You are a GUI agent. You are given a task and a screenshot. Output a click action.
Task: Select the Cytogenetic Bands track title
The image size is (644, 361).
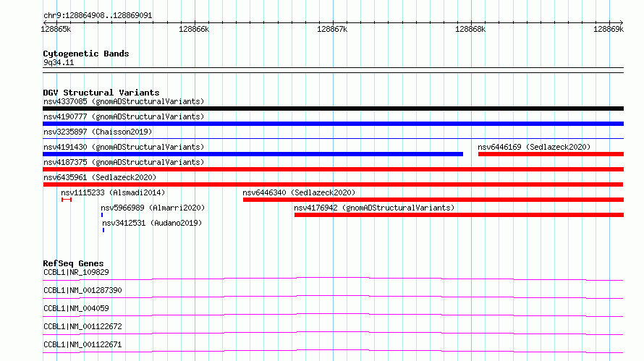86,54
